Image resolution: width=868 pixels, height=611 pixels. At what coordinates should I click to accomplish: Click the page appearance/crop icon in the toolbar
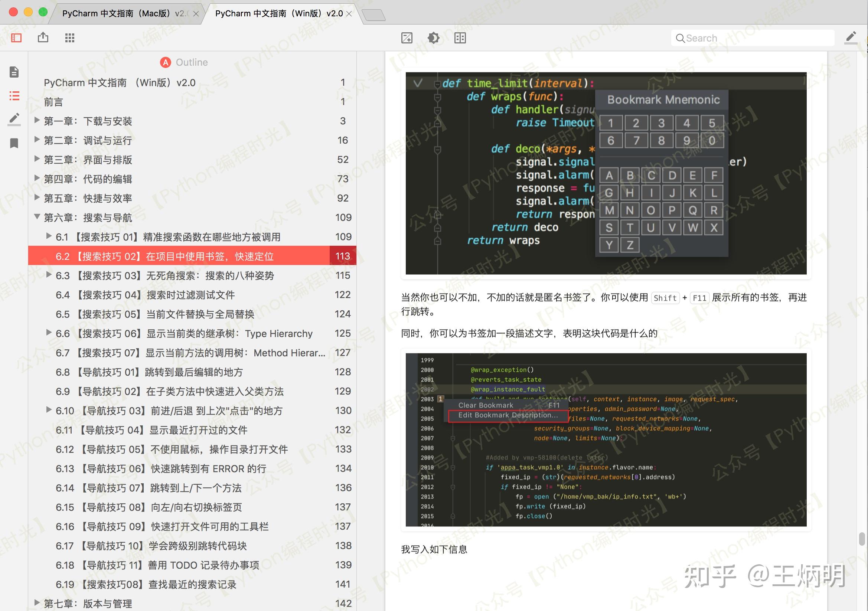(407, 38)
